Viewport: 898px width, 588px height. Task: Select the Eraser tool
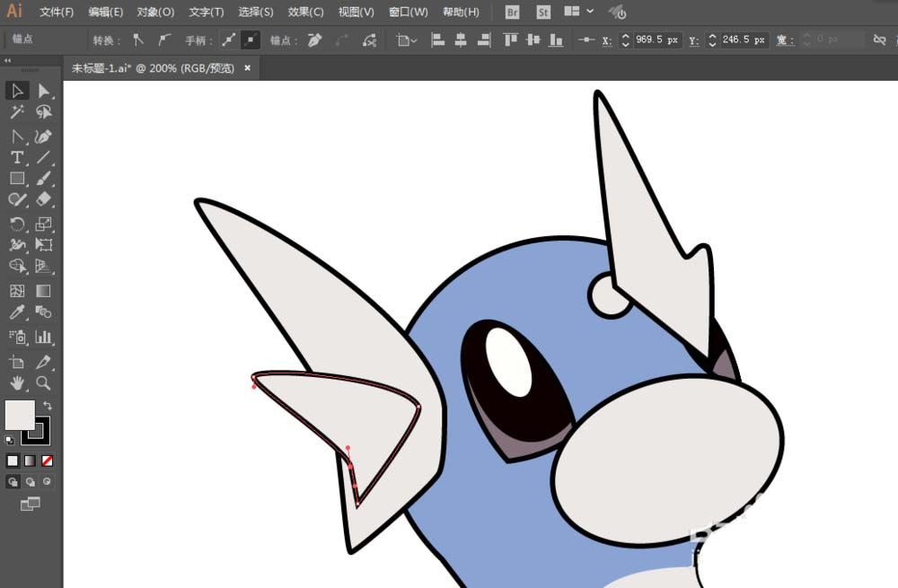[43, 199]
